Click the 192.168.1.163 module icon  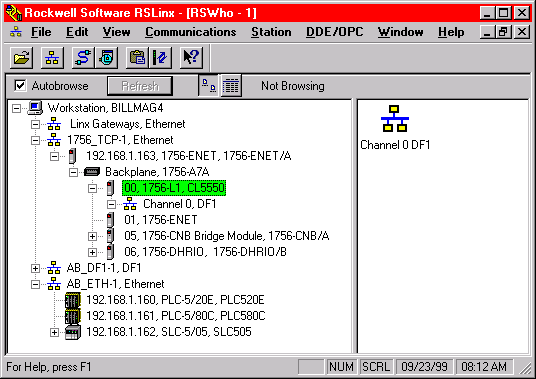[72, 156]
